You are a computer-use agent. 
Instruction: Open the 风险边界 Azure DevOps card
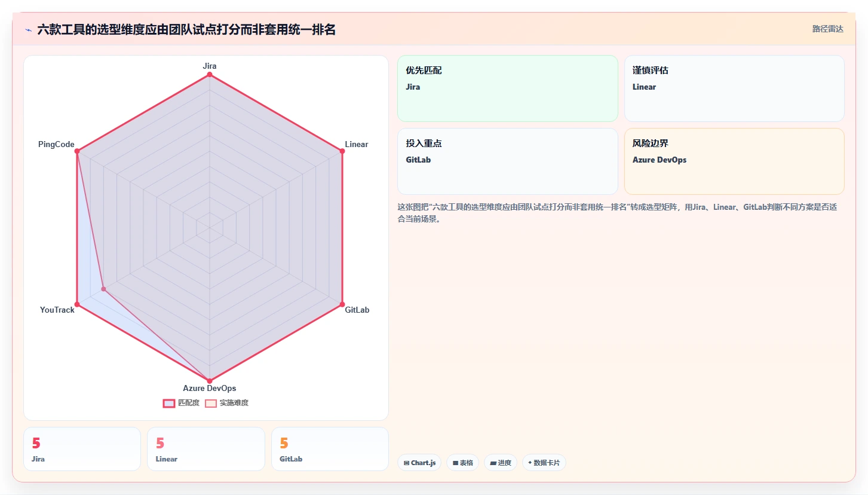pos(734,161)
